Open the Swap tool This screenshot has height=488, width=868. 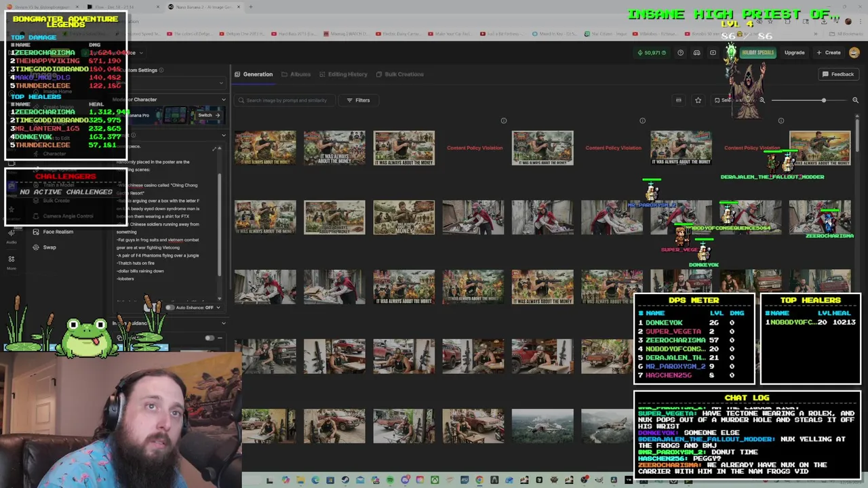tap(45, 247)
